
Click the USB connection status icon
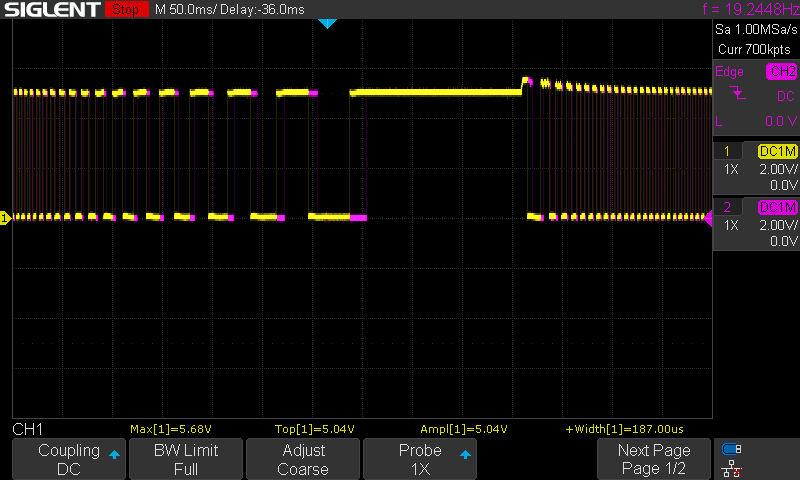[731, 449]
